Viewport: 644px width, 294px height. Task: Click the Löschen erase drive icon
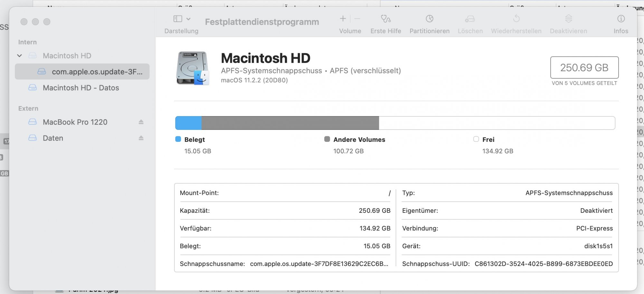[x=470, y=19]
